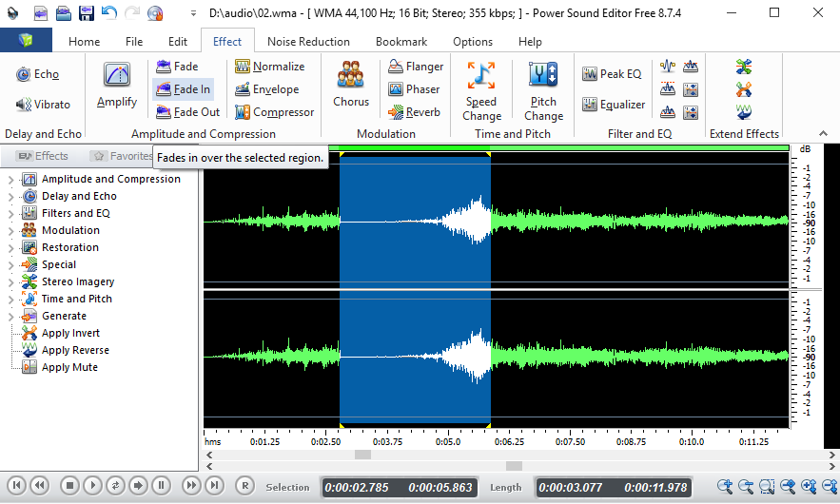
Task: Open the Favorites panel tab
Action: (x=122, y=156)
